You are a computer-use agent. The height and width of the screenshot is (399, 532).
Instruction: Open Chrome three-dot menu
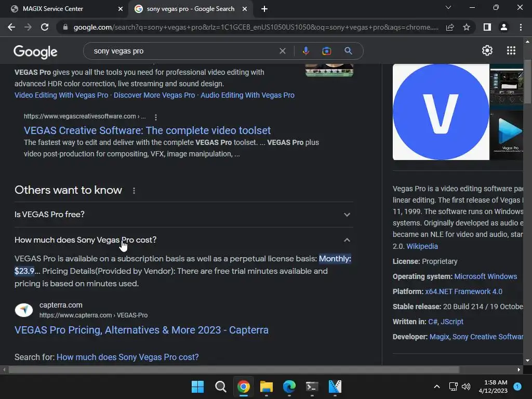point(521,27)
